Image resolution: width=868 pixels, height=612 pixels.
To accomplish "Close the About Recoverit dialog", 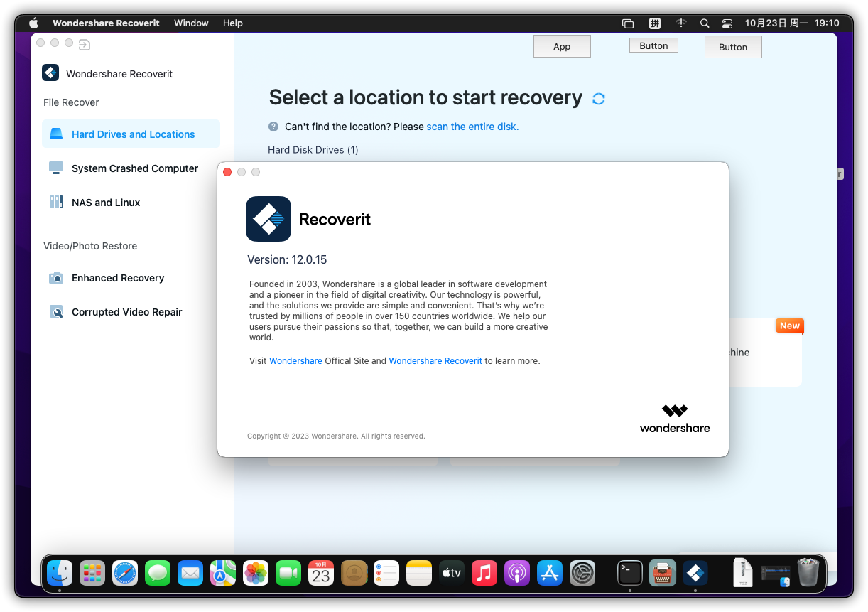I will 227,172.
